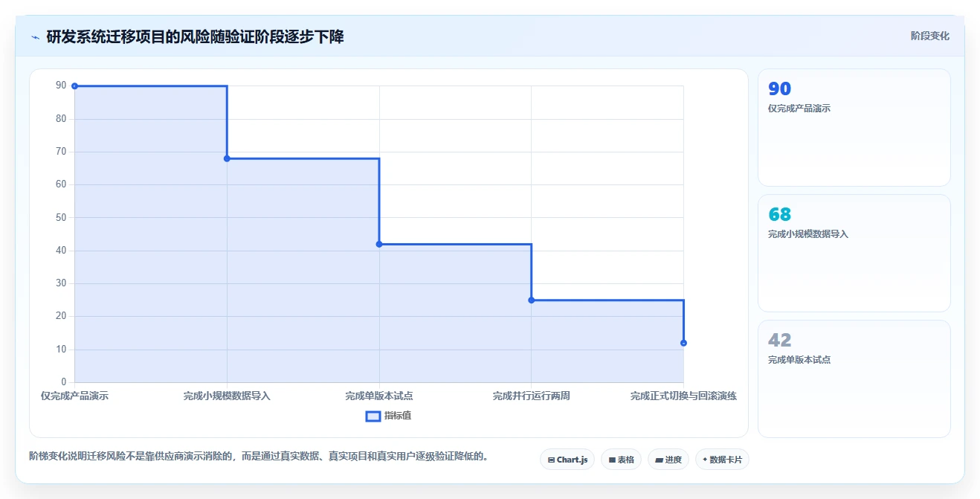
Task: Click data point at 完成并行运行两周 (25)
Action: point(531,300)
